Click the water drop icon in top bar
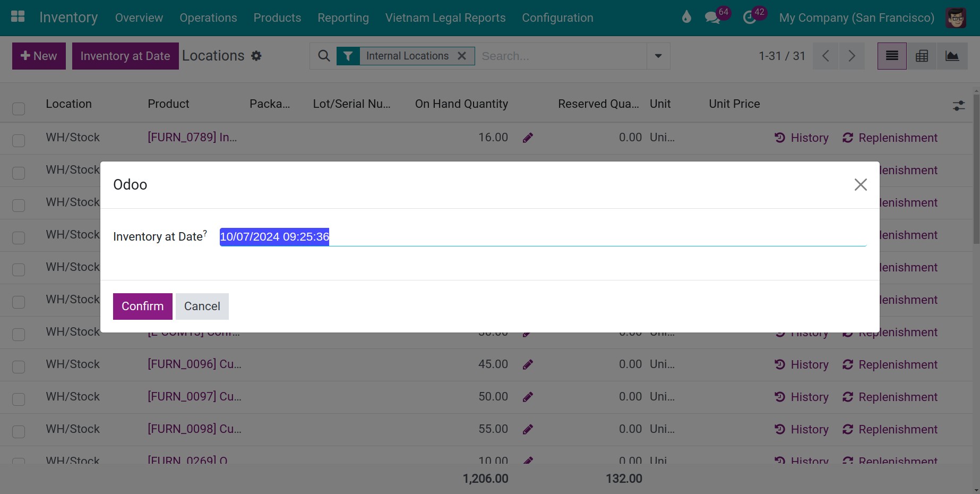This screenshot has height=494, width=980. pyautogui.click(x=686, y=18)
